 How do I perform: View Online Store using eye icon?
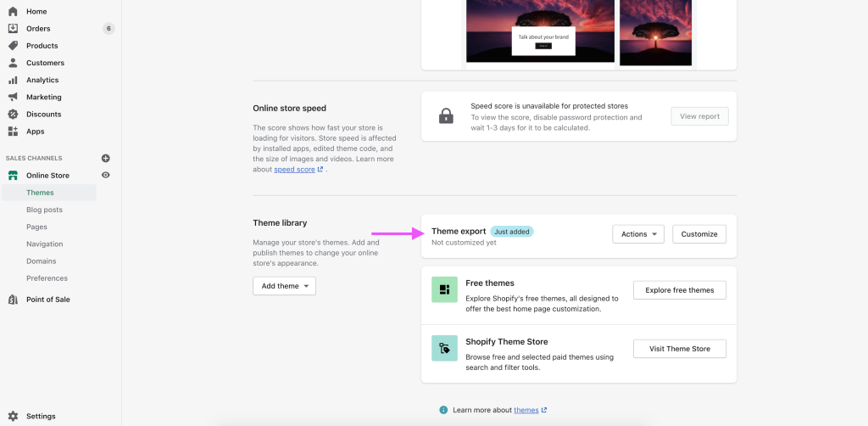click(x=106, y=176)
